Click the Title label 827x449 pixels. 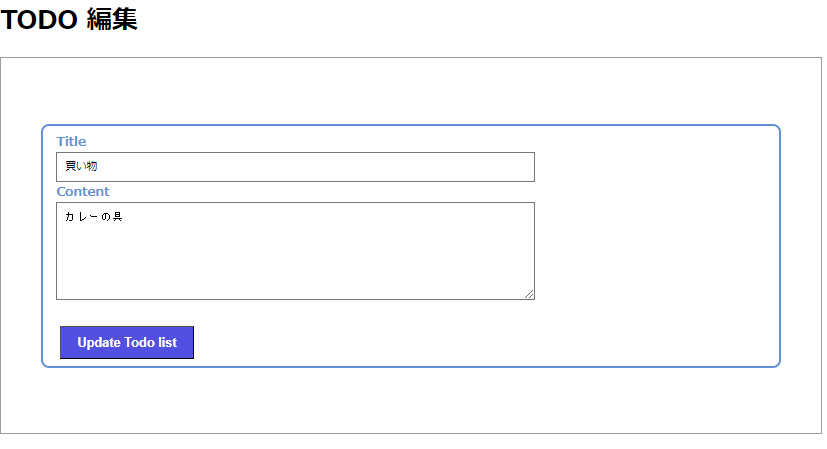(71, 141)
